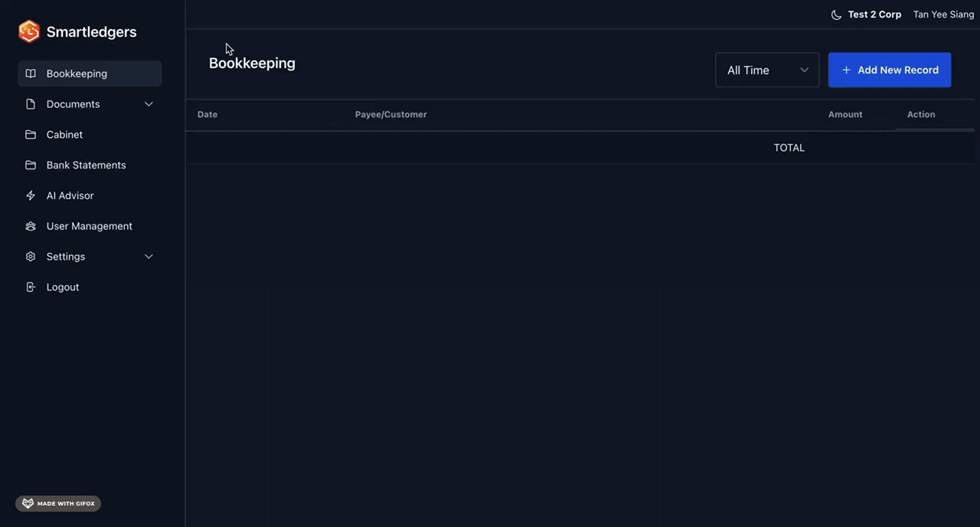Click the Documents file icon
This screenshot has width=980, height=527.
point(31,104)
